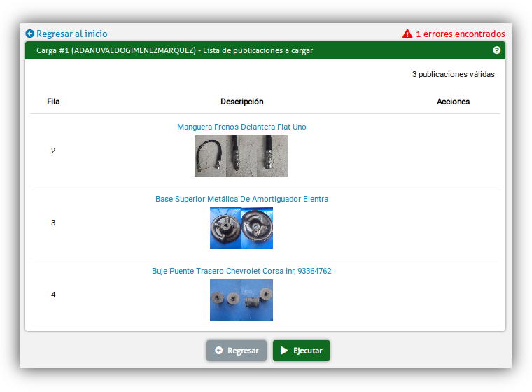Screen dimensions: 532x392
Task: Click the red warning triangle icon
Action: click(x=407, y=34)
